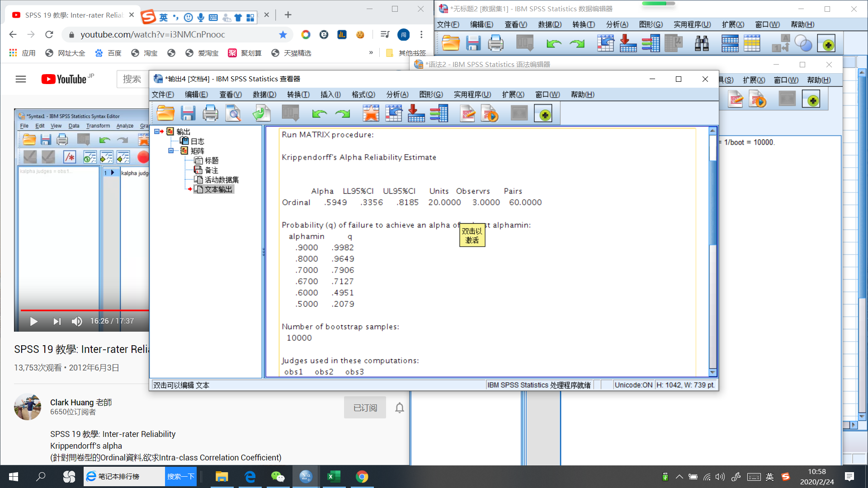
Task: Select 活动数据集 item in outline tree
Action: coord(221,179)
